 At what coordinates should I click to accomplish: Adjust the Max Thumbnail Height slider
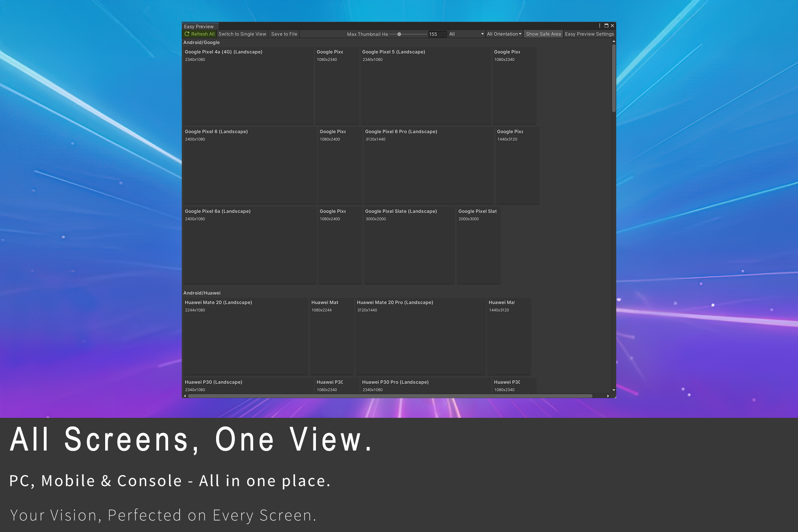point(399,34)
